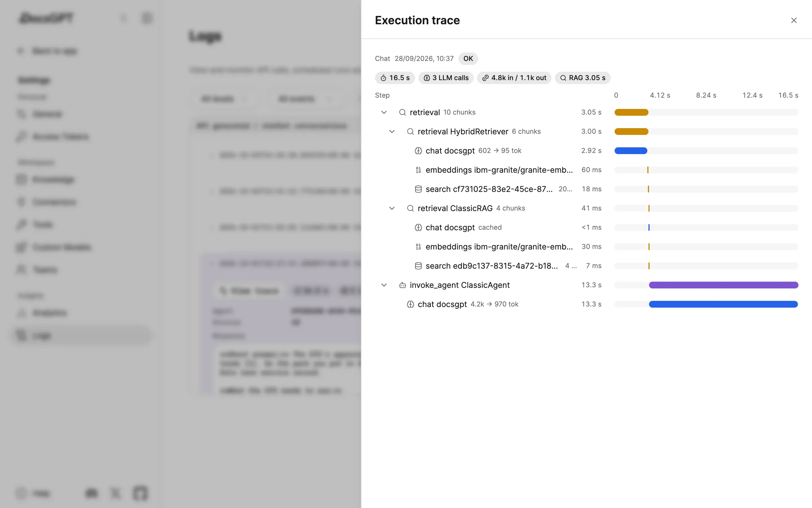
Task: Click the 4.8k in / 1.1k out badge
Action: click(x=514, y=78)
